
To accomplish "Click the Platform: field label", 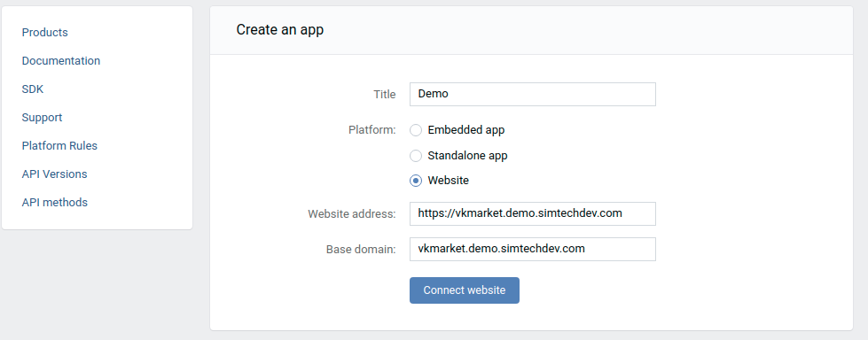I will [372, 130].
